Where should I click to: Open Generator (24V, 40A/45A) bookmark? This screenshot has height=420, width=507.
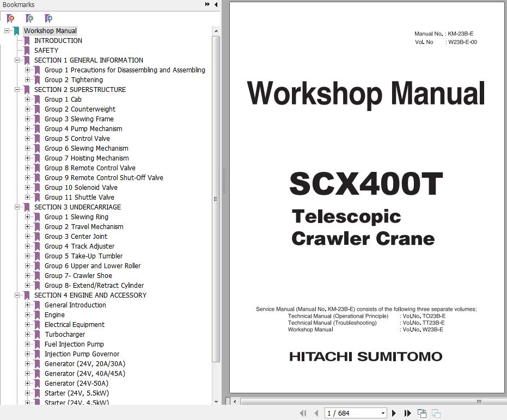tap(85, 374)
